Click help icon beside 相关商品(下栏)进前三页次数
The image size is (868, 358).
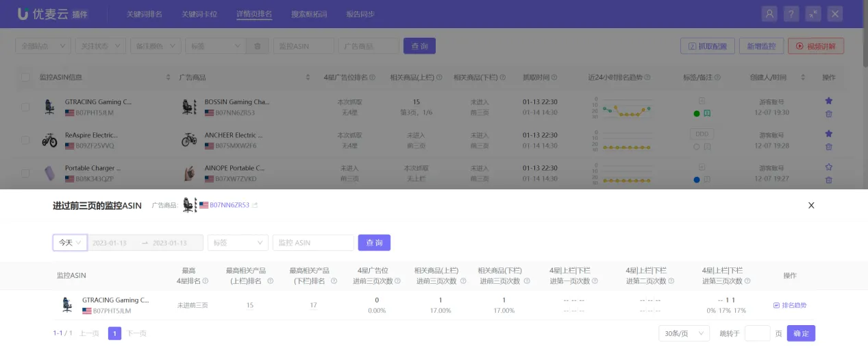coord(528,281)
